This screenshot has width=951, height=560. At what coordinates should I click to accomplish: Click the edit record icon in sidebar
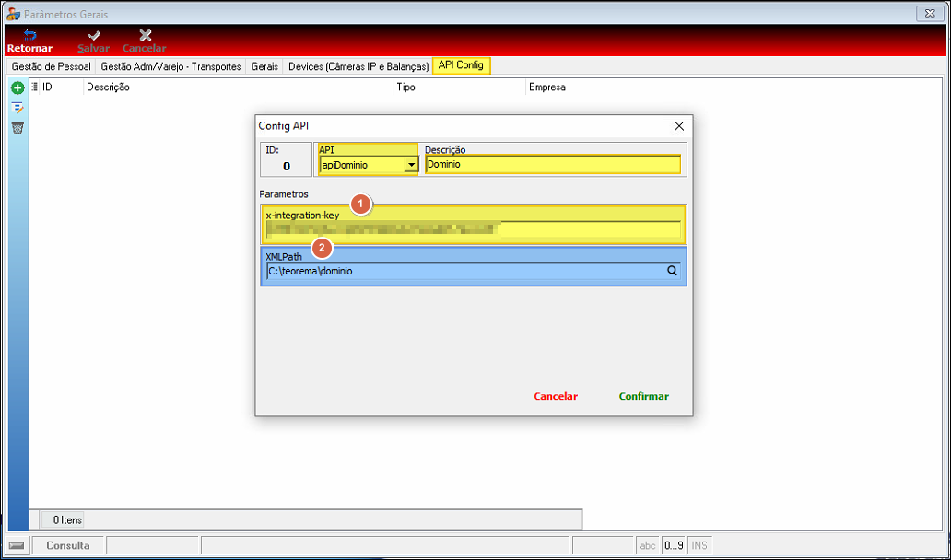(18, 108)
